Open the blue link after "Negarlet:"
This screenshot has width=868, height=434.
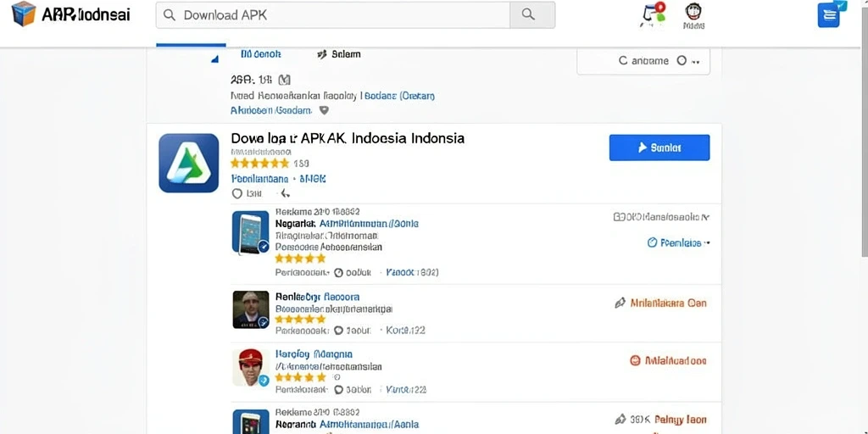369,224
